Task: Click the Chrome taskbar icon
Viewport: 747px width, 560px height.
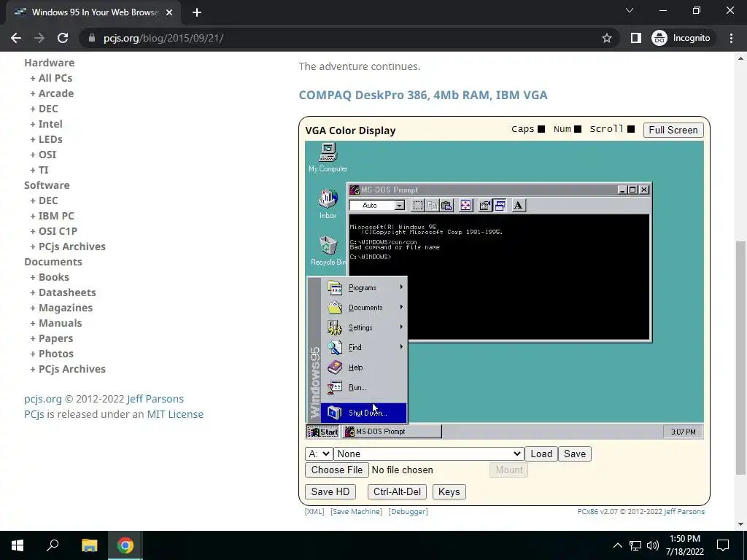Action: 125,545
